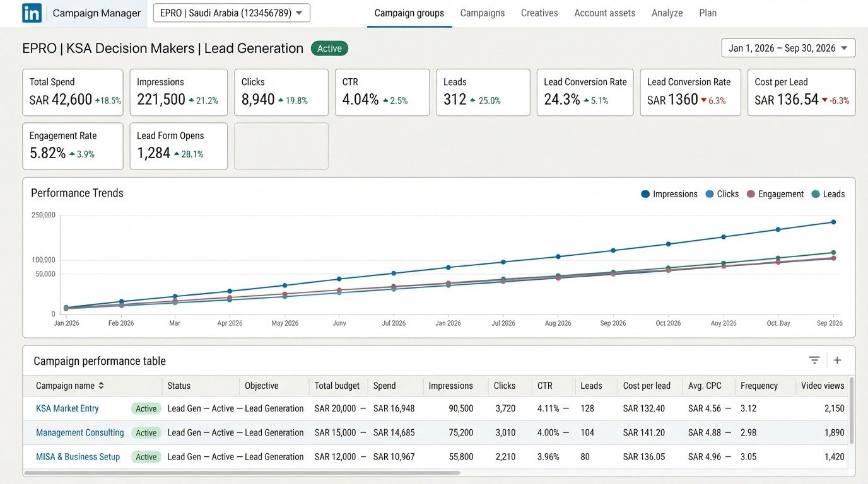Click the Frequency column header
Viewport: 868px width, 484px height.
tap(759, 386)
